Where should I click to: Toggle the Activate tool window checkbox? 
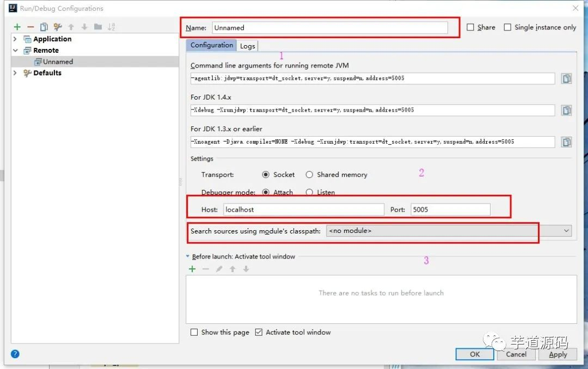pyautogui.click(x=259, y=332)
